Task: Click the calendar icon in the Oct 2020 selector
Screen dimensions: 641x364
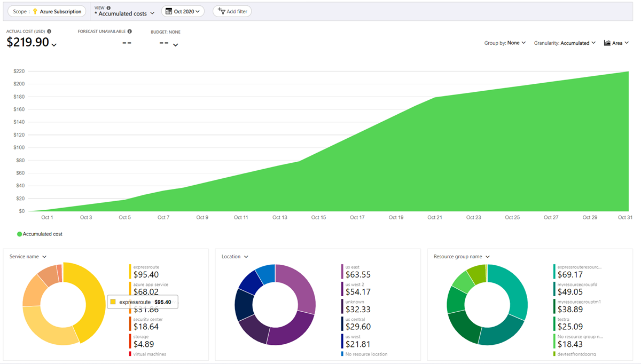Action: coord(170,11)
